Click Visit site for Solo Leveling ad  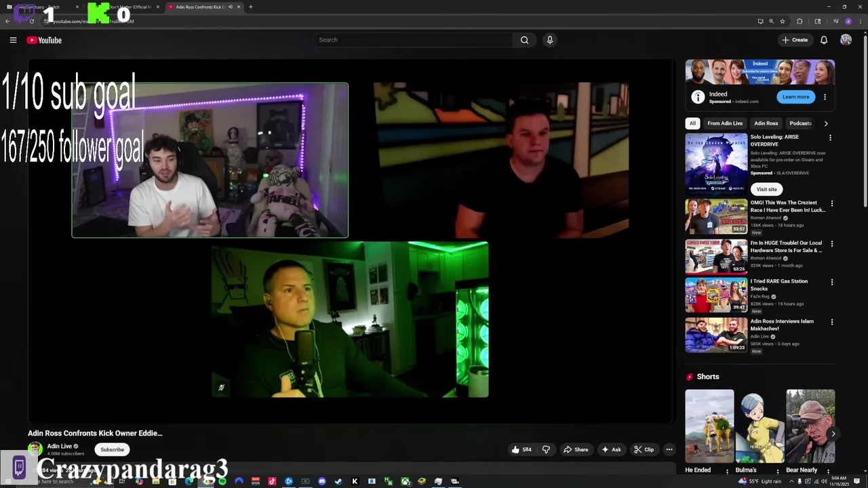point(766,189)
